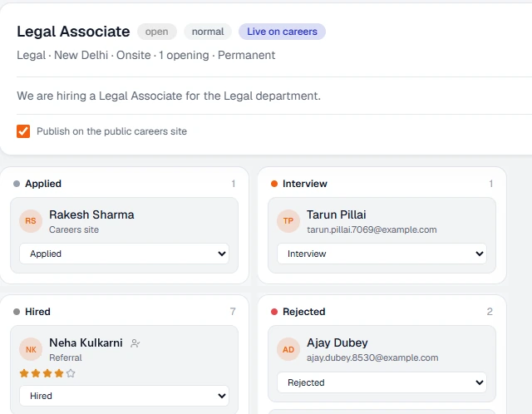Click tarun.pillai.7069@example.com email text

[372, 229]
